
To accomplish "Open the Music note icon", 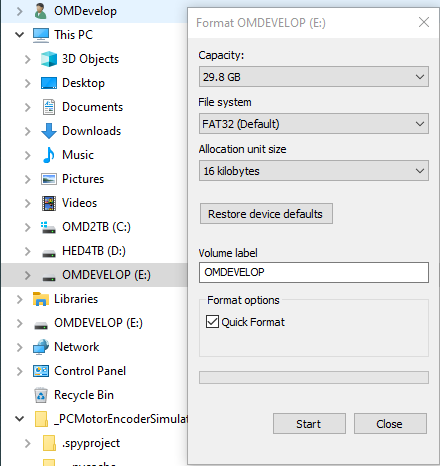I will tap(49, 155).
